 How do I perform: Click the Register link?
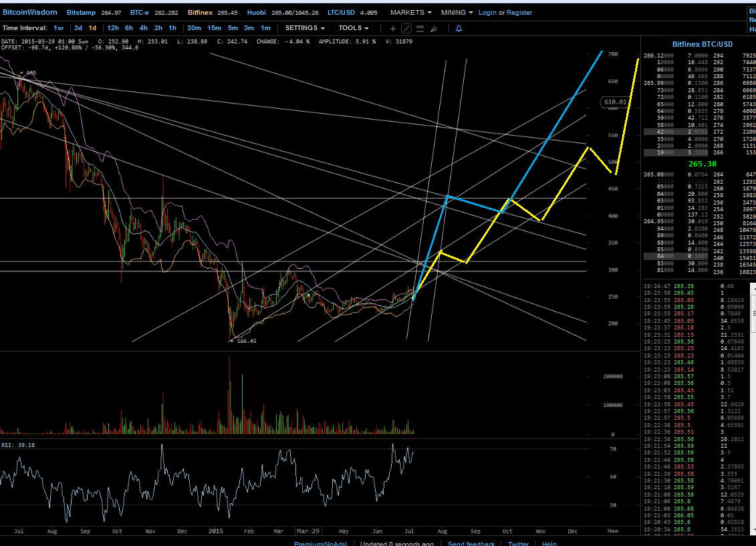click(x=519, y=13)
